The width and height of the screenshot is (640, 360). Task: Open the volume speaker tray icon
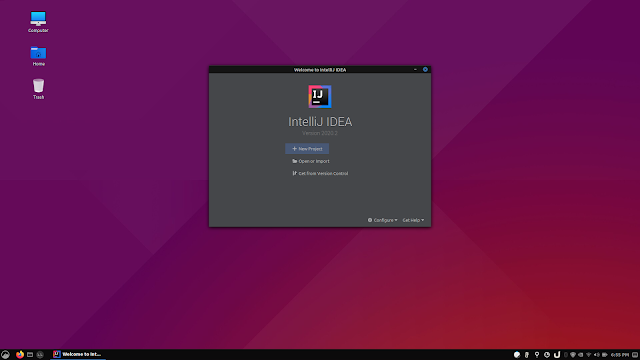coord(597,355)
